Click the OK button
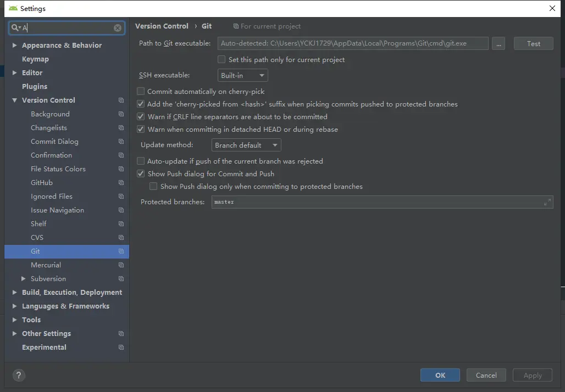Screen dimensions: 565x392 tap(440, 375)
